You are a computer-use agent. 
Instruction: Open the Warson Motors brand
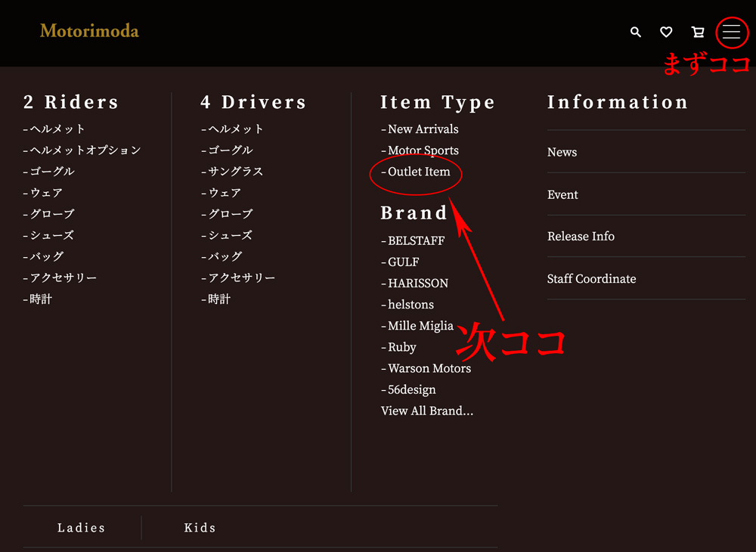click(x=429, y=369)
